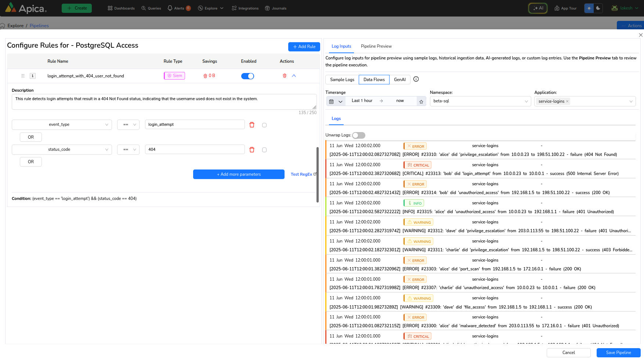The width and height of the screenshot is (644, 361).
Task: Delete the login_attempt rule with trash icon
Action: click(x=285, y=76)
